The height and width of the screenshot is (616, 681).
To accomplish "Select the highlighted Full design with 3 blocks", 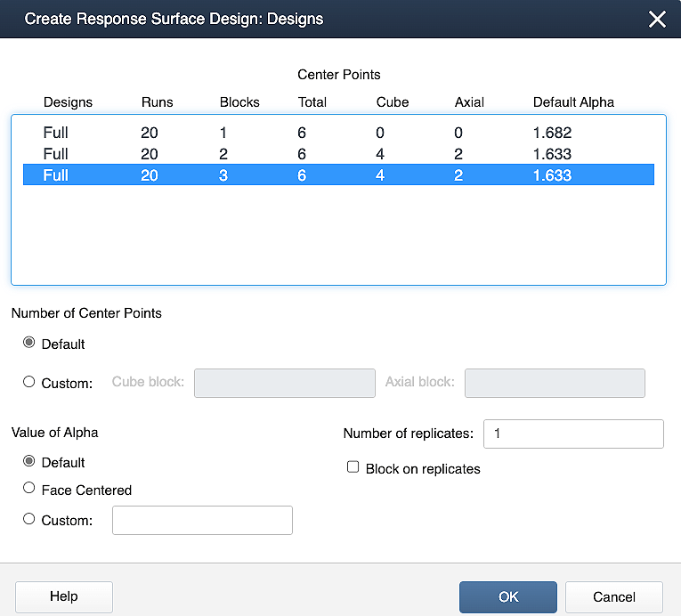I will pos(338,175).
